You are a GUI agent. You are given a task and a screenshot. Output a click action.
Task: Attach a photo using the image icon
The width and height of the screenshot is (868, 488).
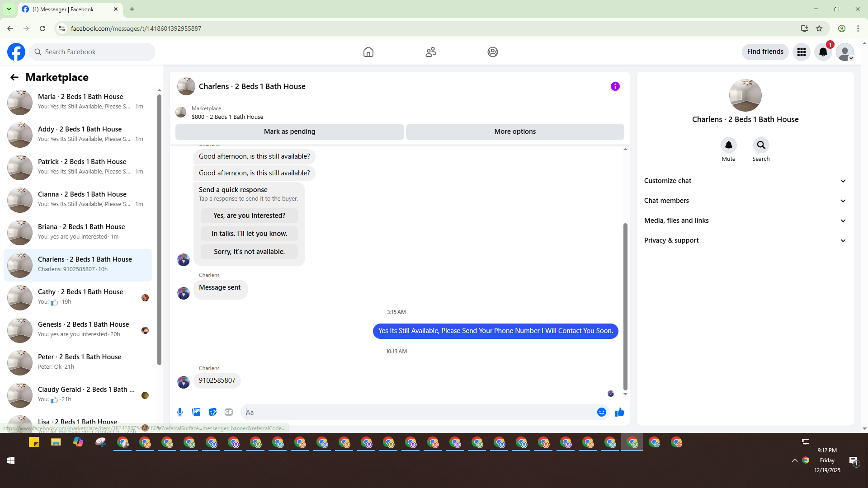[x=196, y=412]
